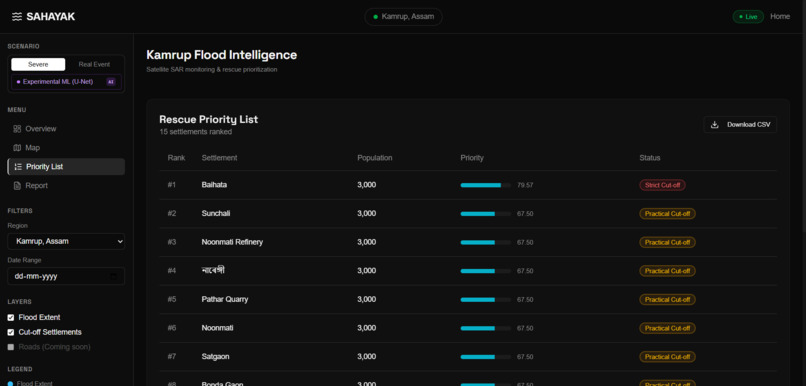806x386 pixels.
Task: Click the Kamrup, Assam location pill
Action: [404, 17]
